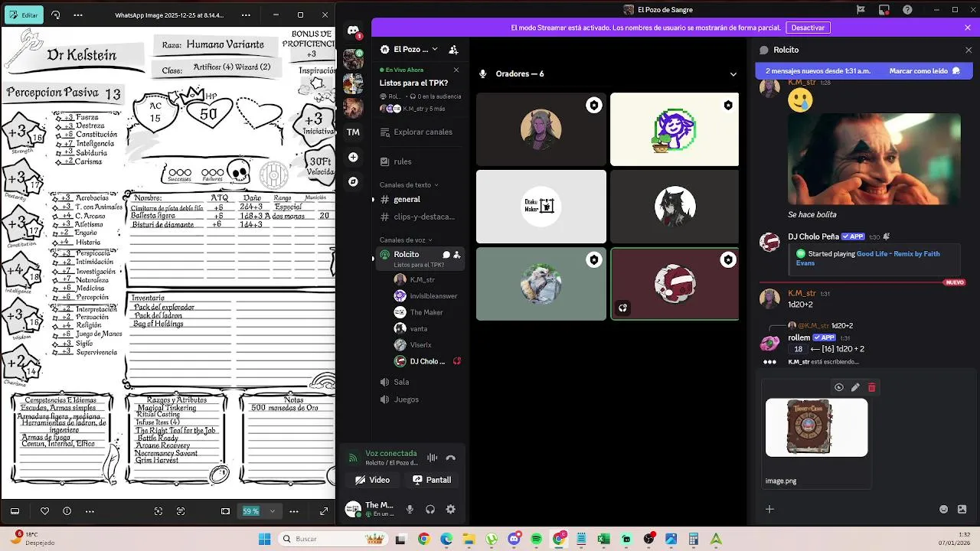This screenshot has width=980, height=551.
Task: Click Marcar como leído
Action: [x=924, y=70]
